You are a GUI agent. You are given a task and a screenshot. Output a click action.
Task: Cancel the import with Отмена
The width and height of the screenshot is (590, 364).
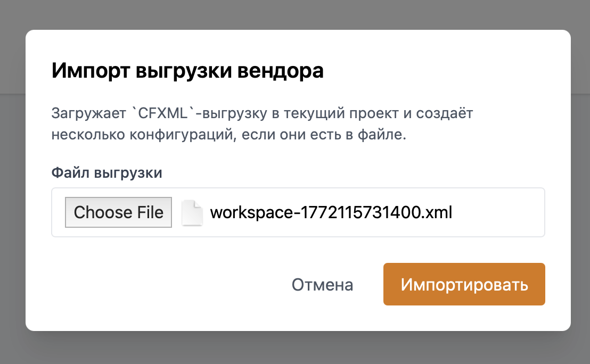tap(322, 285)
